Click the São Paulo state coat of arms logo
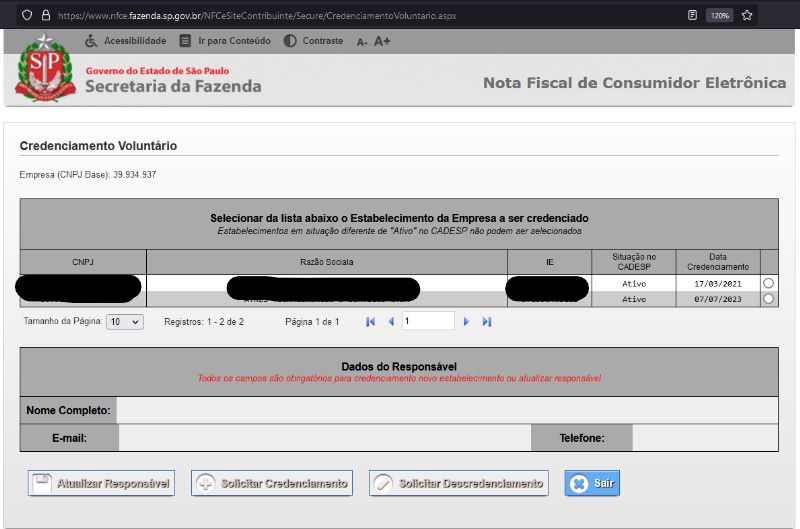The height and width of the screenshot is (529, 800). 46,67
